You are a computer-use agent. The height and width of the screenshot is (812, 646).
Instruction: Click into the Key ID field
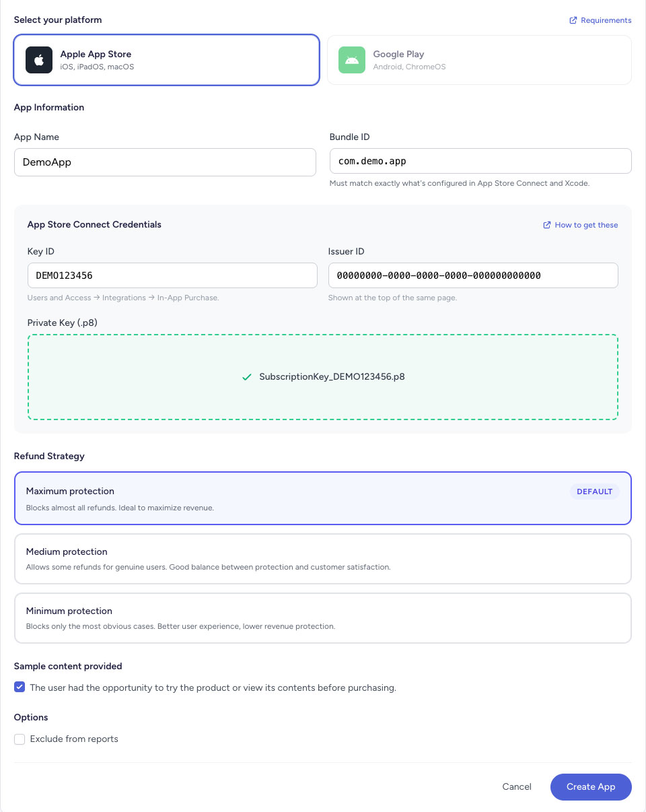(172, 275)
